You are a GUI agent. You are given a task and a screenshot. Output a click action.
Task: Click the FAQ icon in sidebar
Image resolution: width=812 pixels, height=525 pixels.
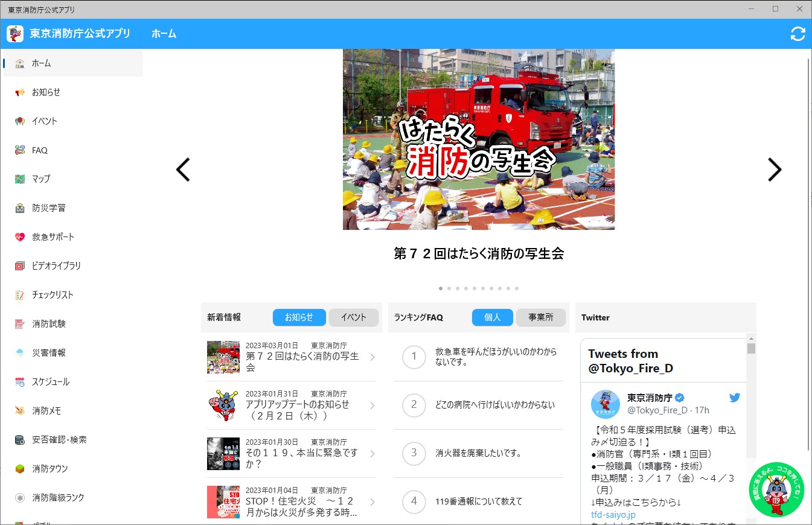(x=20, y=150)
